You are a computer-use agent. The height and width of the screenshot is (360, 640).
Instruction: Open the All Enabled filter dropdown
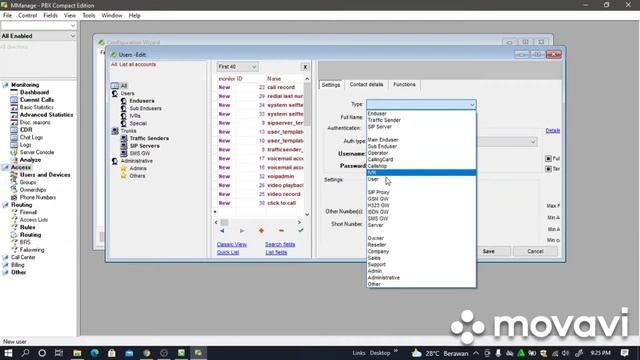[38, 36]
